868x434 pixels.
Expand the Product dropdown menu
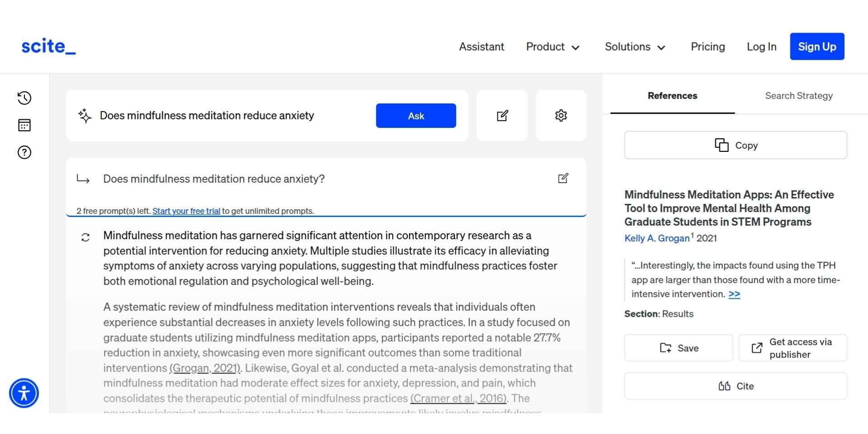pyautogui.click(x=552, y=47)
